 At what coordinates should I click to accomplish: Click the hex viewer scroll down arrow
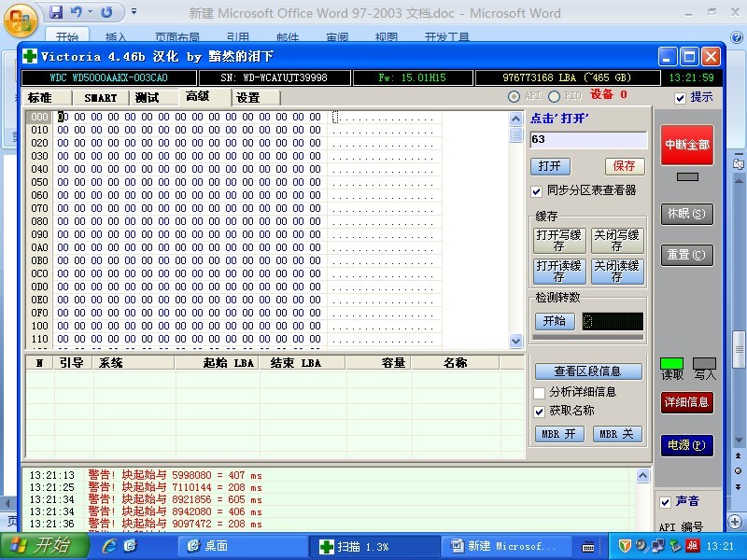click(x=516, y=341)
